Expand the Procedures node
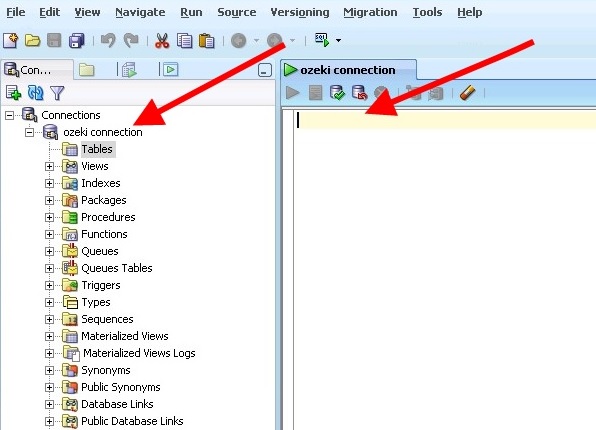596x430 pixels. coord(49,217)
